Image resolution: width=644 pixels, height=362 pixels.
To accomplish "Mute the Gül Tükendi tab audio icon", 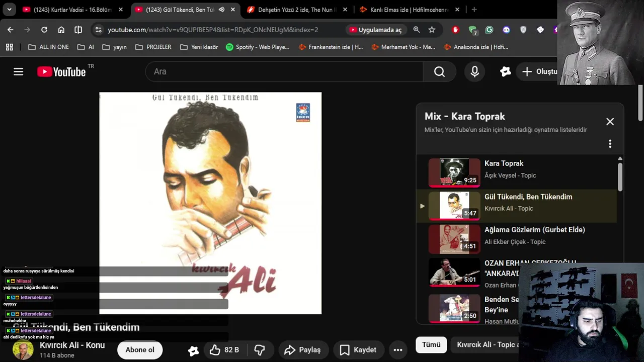I will click(221, 10).
